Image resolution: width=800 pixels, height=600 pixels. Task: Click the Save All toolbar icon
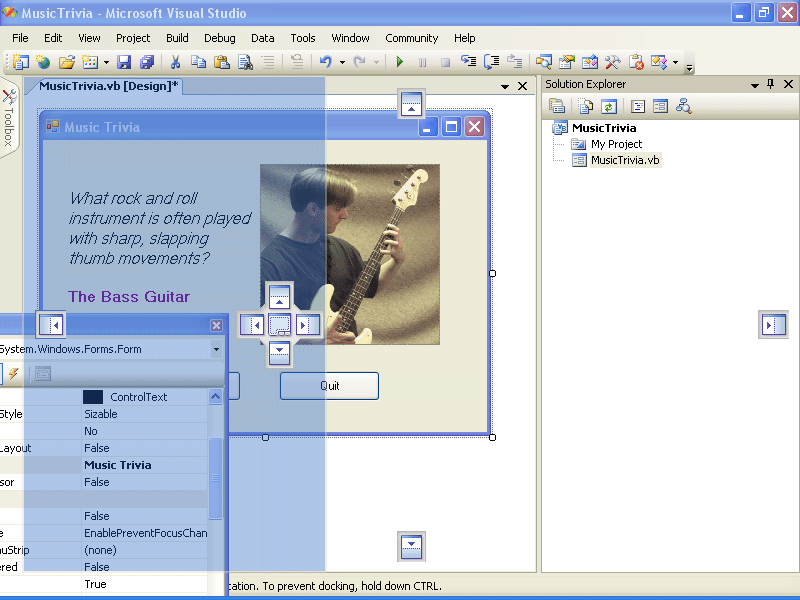(x=147, y=62)
